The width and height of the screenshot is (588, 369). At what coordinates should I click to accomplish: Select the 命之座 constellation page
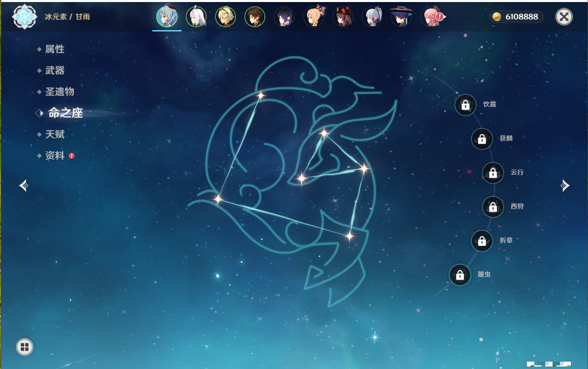(65, 113)
